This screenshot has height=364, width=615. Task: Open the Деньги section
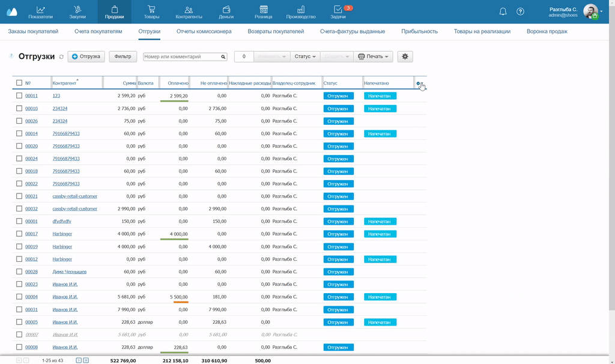226,12
